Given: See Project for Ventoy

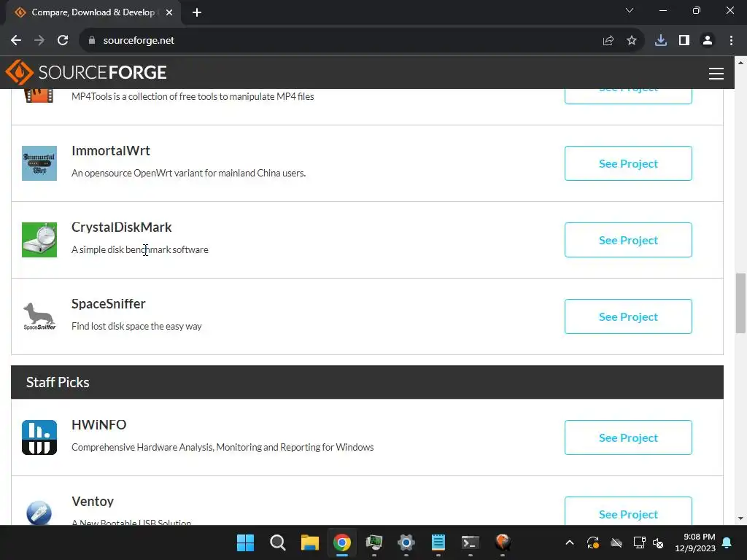Looking at the screenshot, I should tap(628, 511).
